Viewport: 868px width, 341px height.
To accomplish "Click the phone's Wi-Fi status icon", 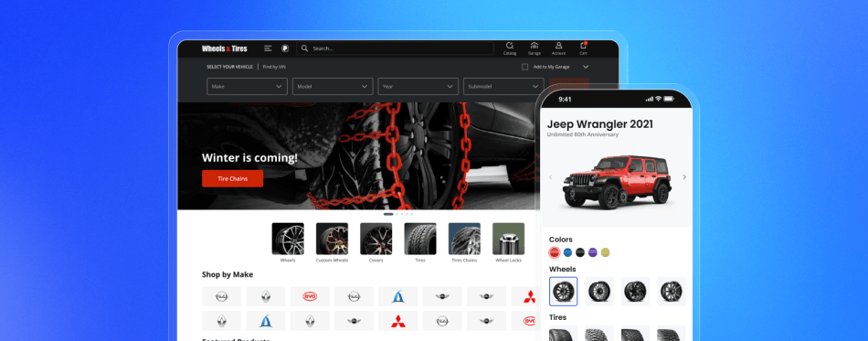I will 658,99.
